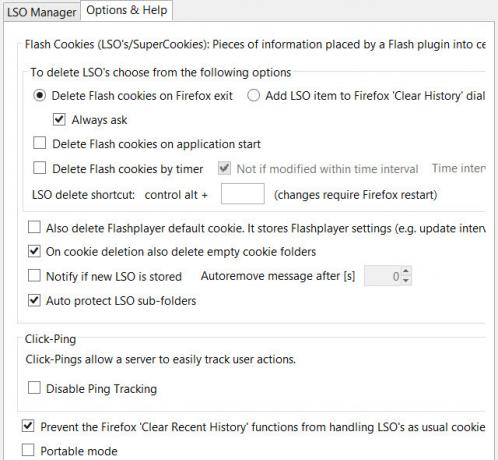Image resolution: width=498 pixels, height=460 pixels.
Task: Decrease Autoremove seconds with down arrow
Action: point(406,280)
